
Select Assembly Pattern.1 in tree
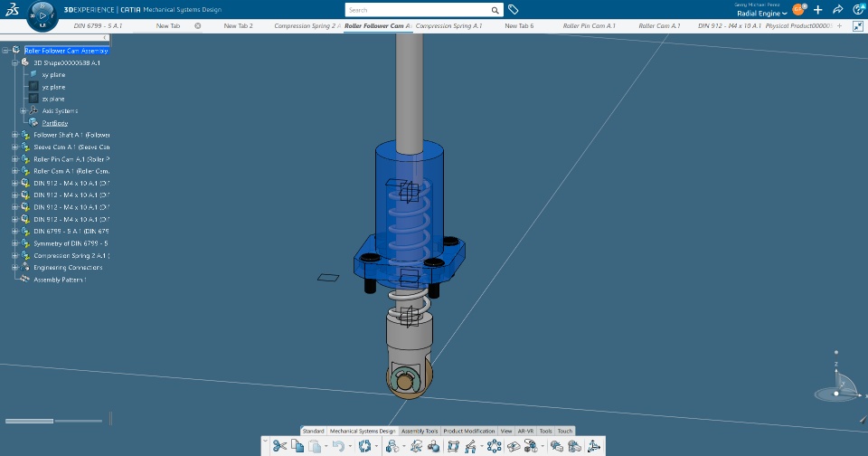60,280
